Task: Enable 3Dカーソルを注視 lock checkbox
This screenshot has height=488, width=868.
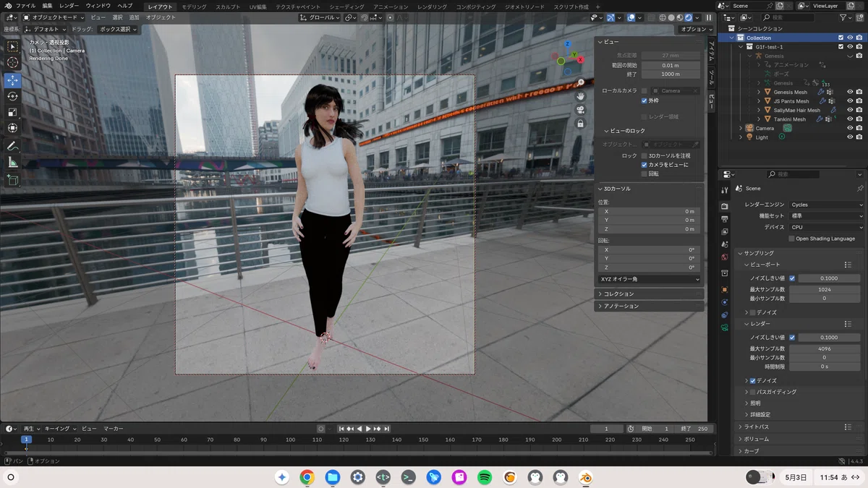Action: coord(644,155)
